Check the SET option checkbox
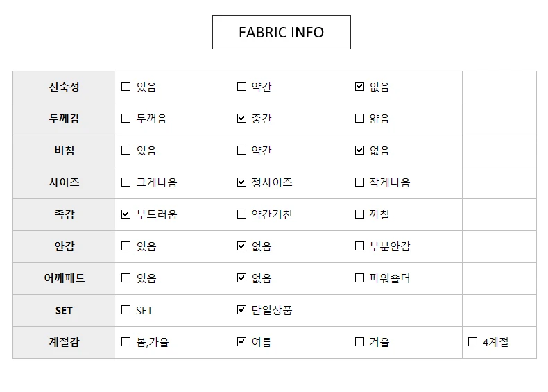 click(x=126, y=310)
